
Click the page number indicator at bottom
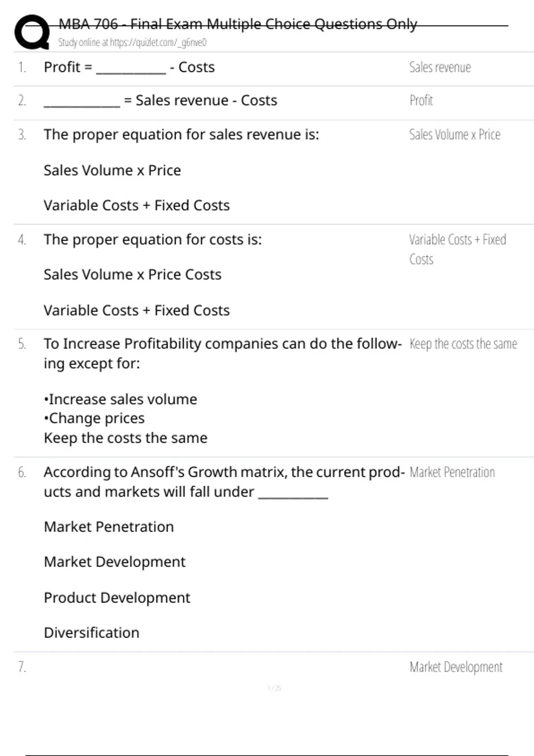(274, 688)
